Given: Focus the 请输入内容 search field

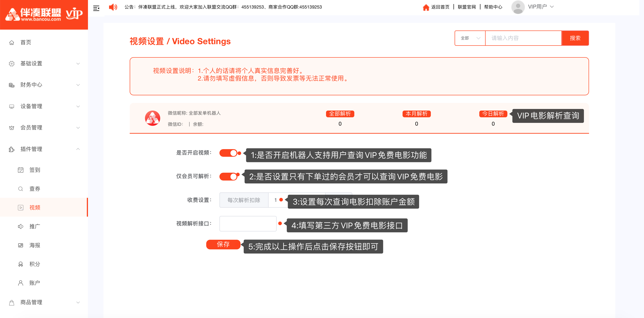Looking at the screenshot, I should 523,38.
